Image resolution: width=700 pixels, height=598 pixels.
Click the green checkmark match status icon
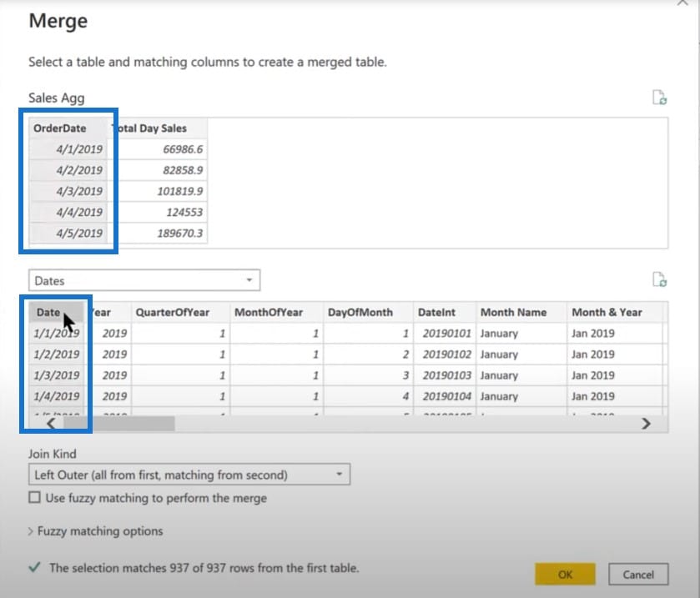tap(34, 567)
